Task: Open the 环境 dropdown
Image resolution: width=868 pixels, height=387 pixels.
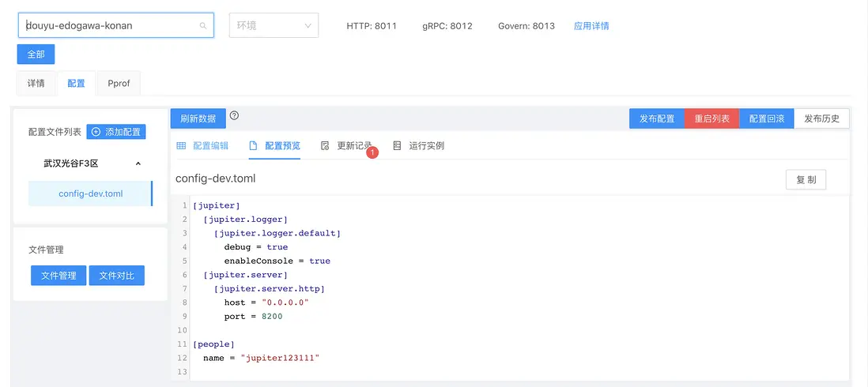Action: 274,25
